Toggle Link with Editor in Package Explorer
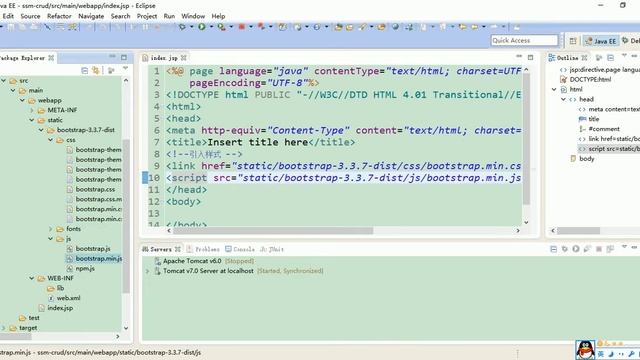 (x=96, y=71)
